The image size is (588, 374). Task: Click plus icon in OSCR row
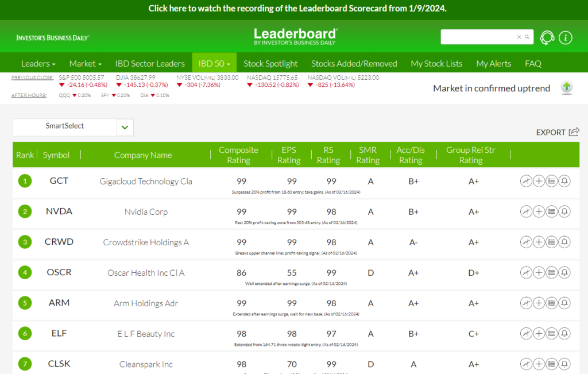pyautogui.click(x=539, y=272)
